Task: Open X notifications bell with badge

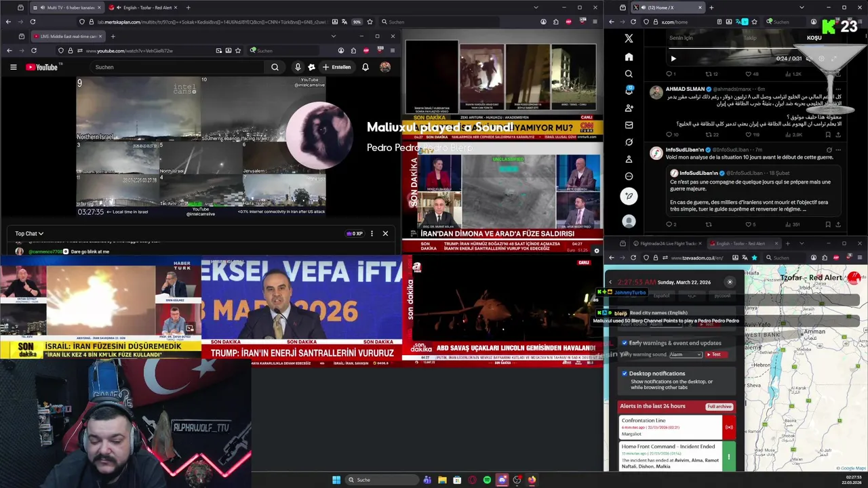Action: click(629, 91)
